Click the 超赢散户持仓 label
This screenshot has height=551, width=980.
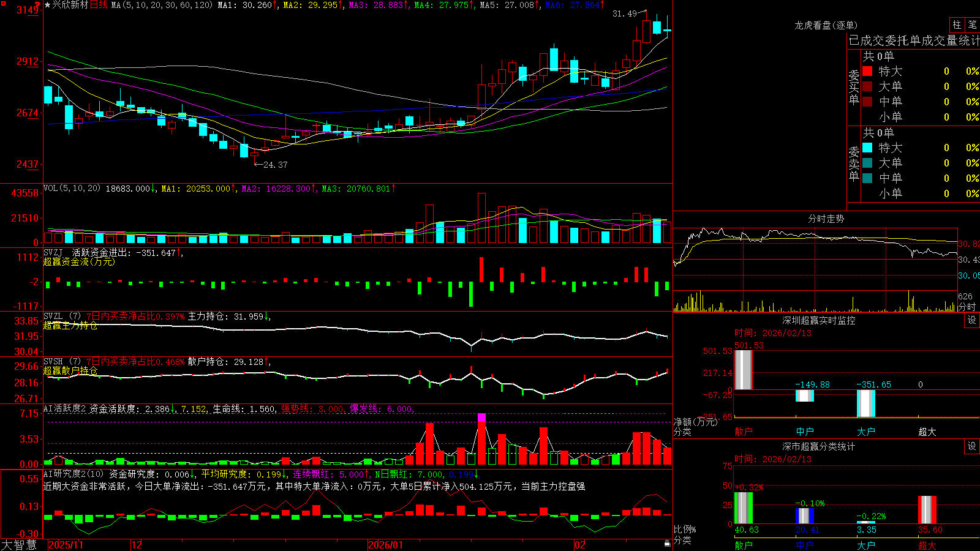pyautogui.click(x=70, y=370)
